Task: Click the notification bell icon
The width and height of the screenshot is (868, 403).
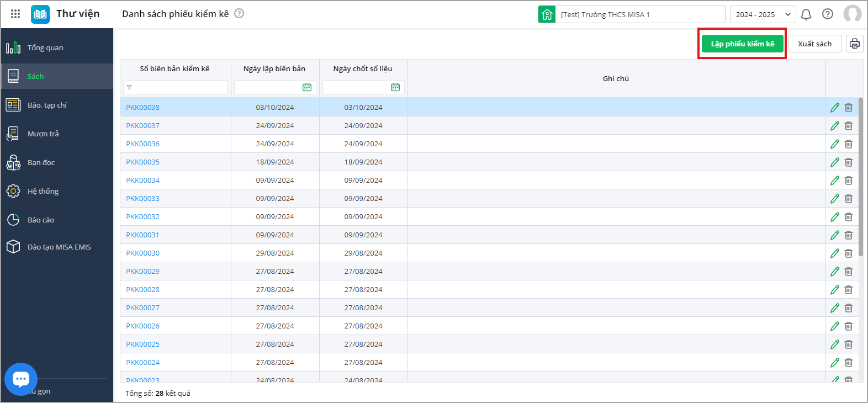Action: coord(806,14)
